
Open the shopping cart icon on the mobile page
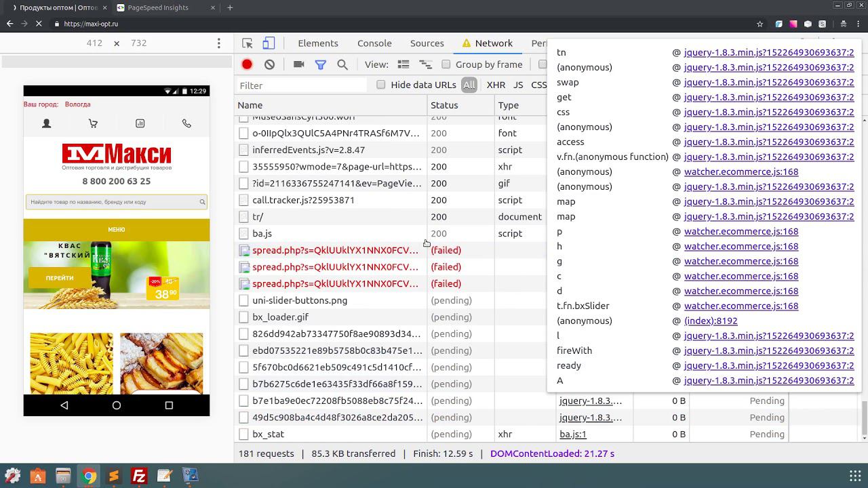pos(93,123)
